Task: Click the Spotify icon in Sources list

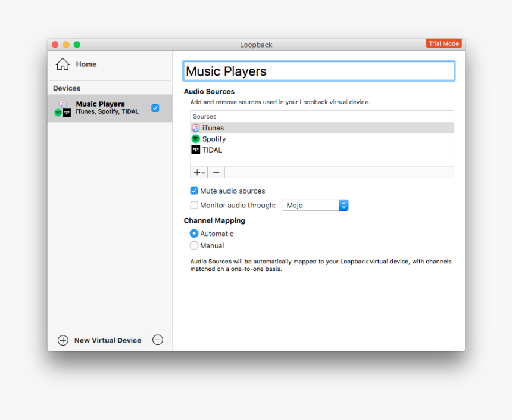Action: [196, 139]
